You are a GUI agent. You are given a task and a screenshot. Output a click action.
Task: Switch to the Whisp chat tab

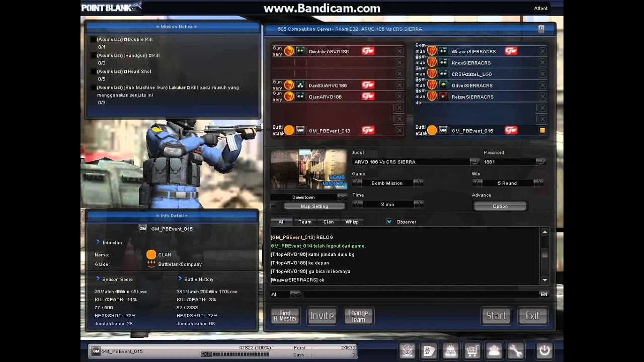tap(352, 222)
